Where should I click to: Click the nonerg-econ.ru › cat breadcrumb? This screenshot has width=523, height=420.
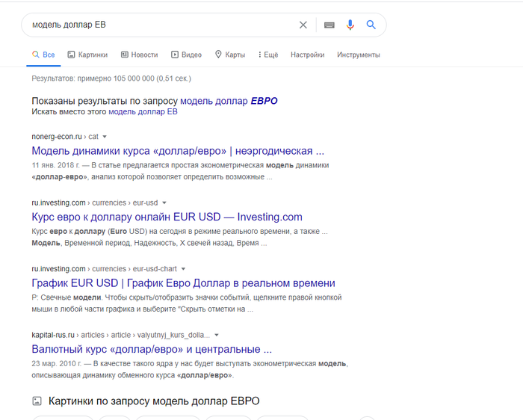click(x=65, y=137)
